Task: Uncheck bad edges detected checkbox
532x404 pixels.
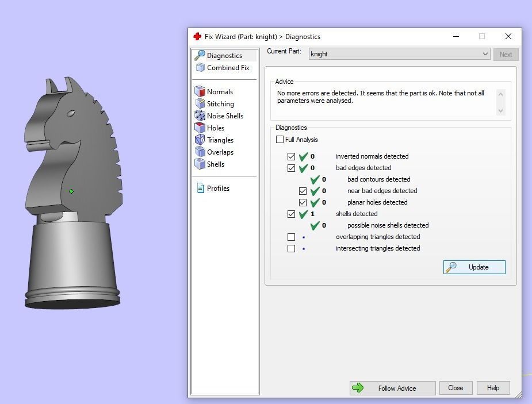Action: pos(291,168)
